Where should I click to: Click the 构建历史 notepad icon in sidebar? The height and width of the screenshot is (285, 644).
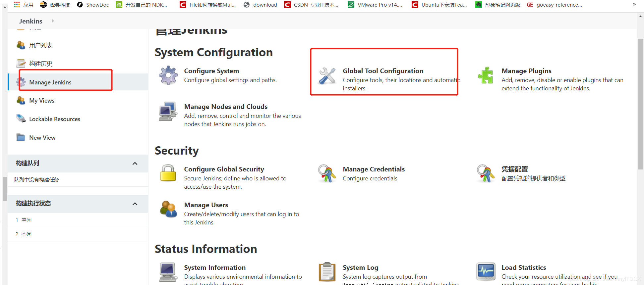click(x=21, y=63)
